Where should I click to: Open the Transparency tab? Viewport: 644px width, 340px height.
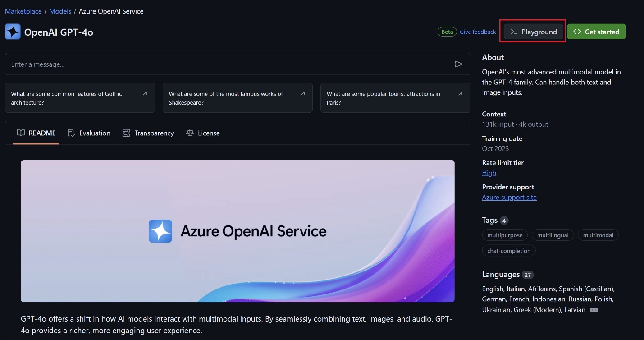(x=148, y=133)
